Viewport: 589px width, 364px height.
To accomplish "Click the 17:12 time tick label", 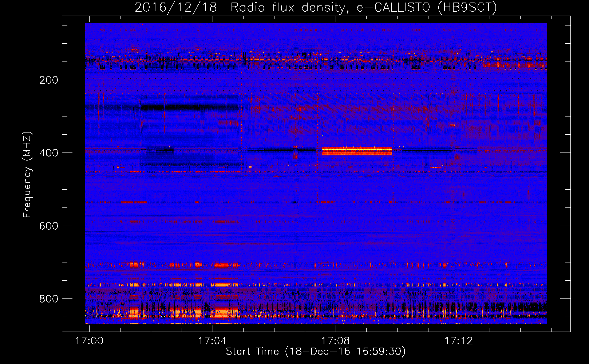I will tap(459, 341).
